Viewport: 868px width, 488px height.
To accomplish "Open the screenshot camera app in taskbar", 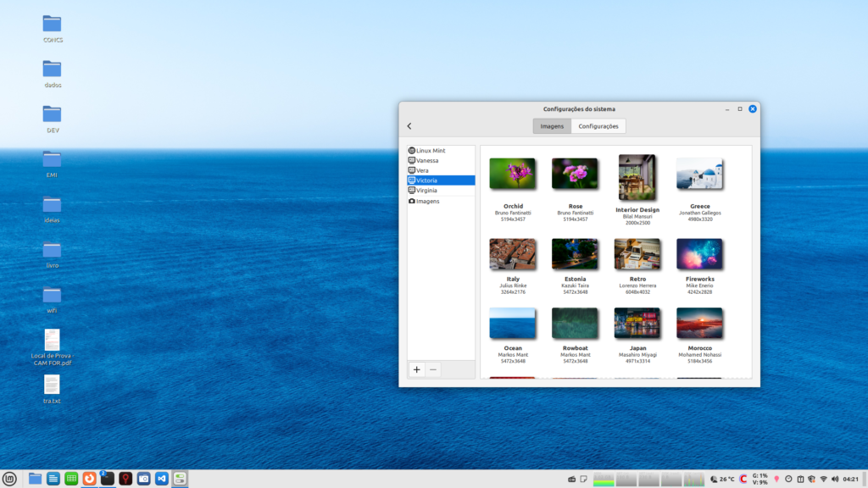I will click(x=144, y=479).
